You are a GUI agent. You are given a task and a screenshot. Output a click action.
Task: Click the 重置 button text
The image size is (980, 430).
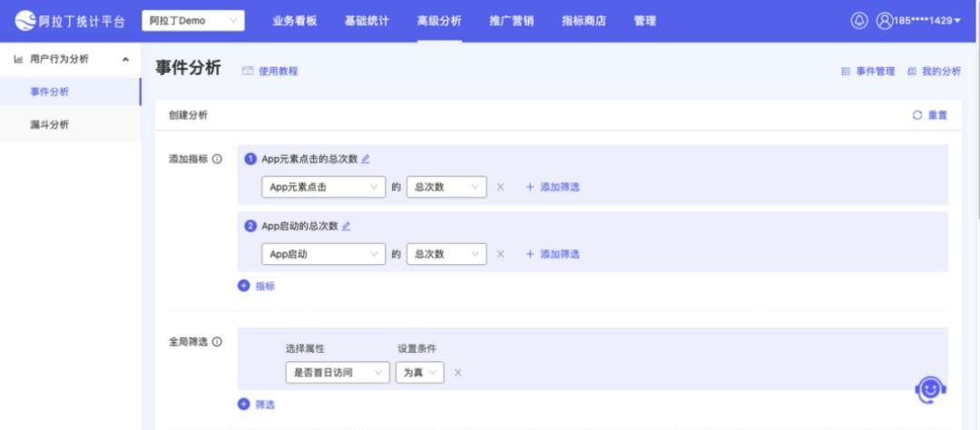937,115
